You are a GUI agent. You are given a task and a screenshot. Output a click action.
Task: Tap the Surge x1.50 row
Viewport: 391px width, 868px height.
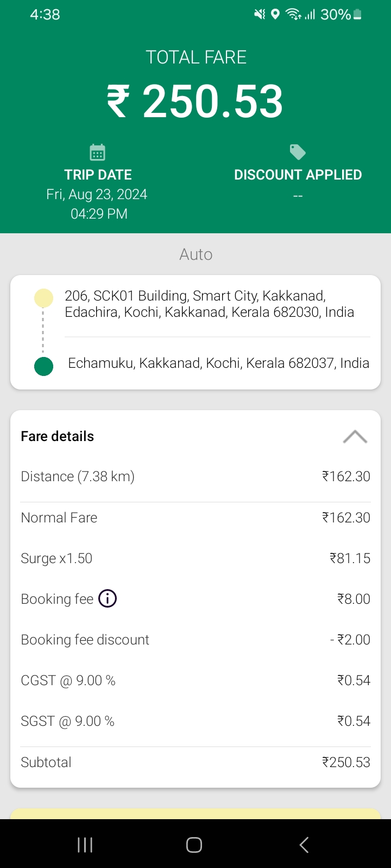coord(195,558)
